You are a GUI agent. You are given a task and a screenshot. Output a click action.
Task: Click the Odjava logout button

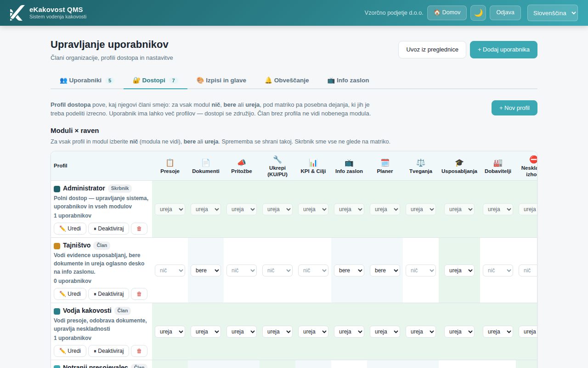point(505,13)
